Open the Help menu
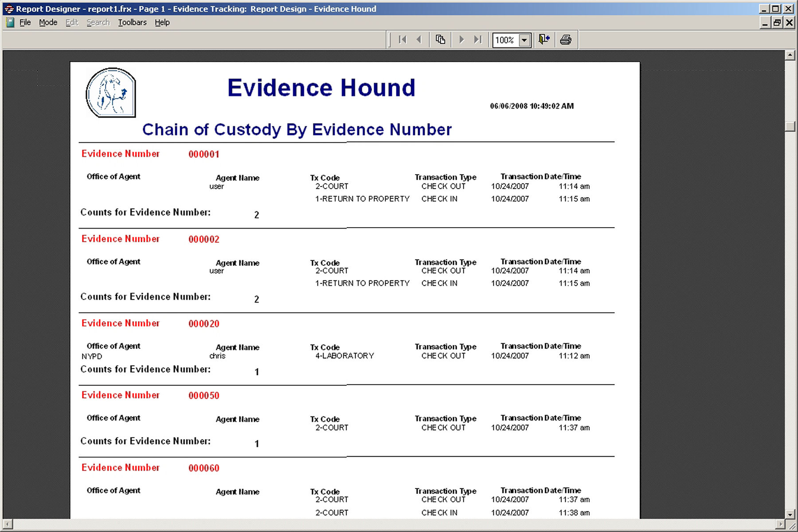The height and width of the screenshot is (532, 798). click(162, 23)
